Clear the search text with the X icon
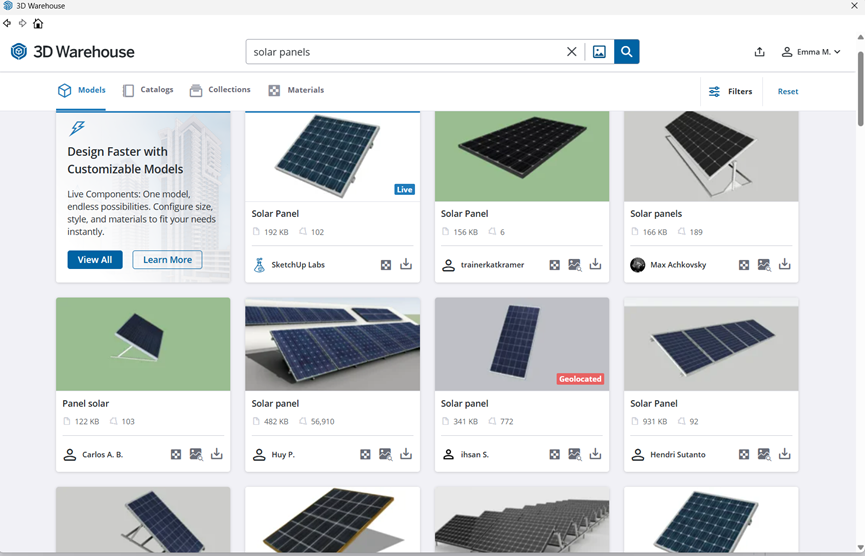Viewport: 865px width, 556px height. pyautogui.click(x=572, y=52)
